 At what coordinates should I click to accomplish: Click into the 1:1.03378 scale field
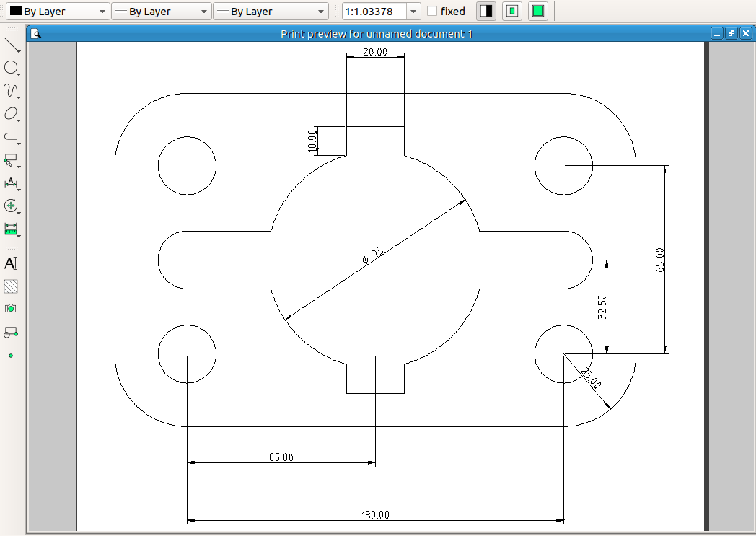(374, 12)
